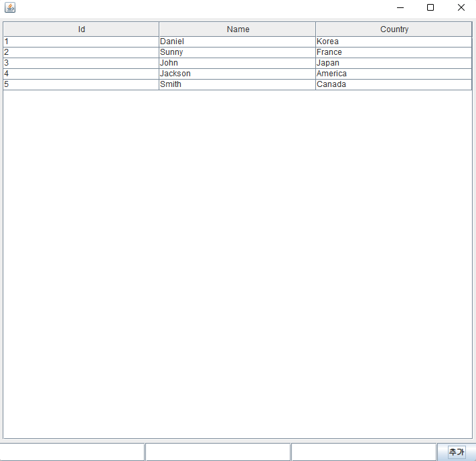Click the Java application icon in title bar

point(10,7)
